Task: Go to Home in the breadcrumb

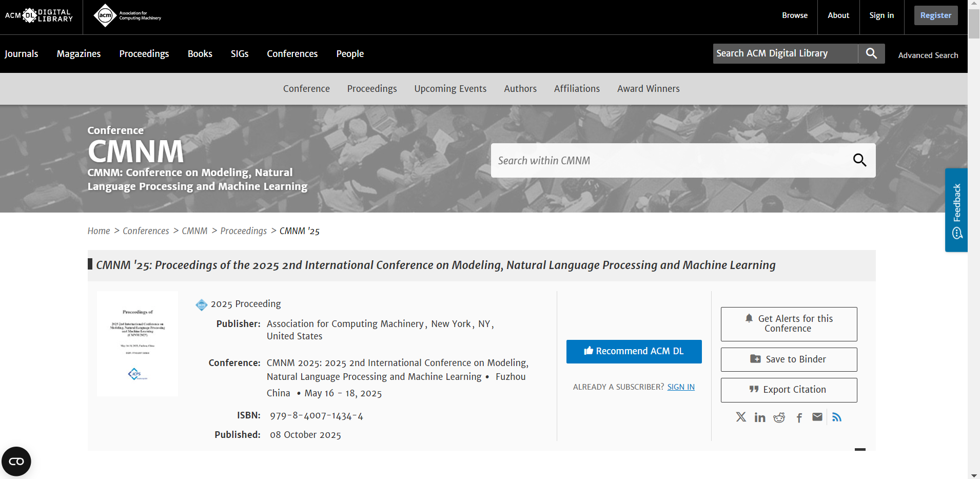Action: pyautogui.click(x=99, y=231)
